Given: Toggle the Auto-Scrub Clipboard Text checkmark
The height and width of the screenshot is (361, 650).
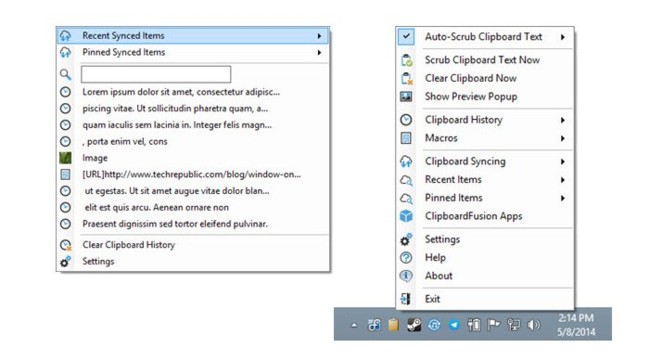Looking at the screenshot, I should click(x=406, y=36).
